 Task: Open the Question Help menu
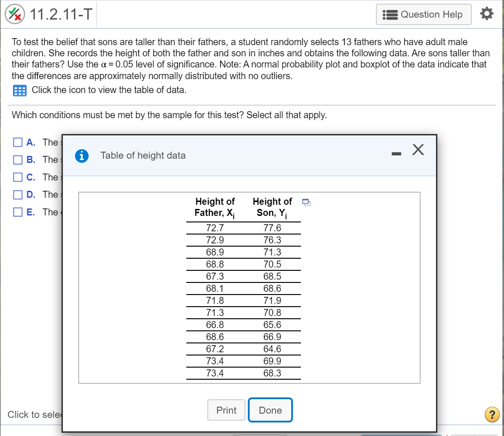point(423,14)
